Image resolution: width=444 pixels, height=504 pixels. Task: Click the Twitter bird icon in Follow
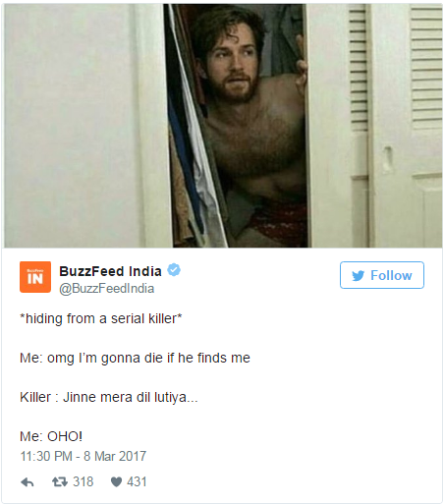coord(359,276)
